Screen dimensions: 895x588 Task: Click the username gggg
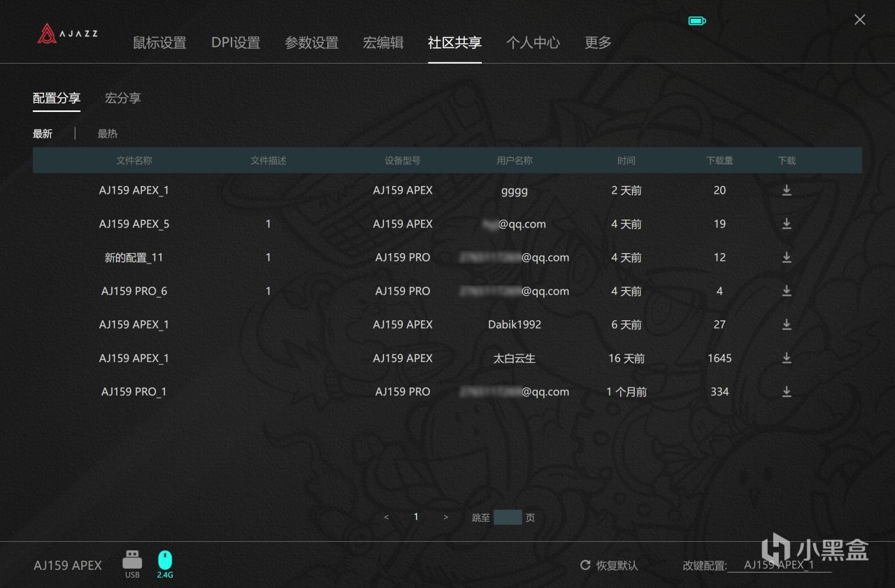[x=515, y=190]
